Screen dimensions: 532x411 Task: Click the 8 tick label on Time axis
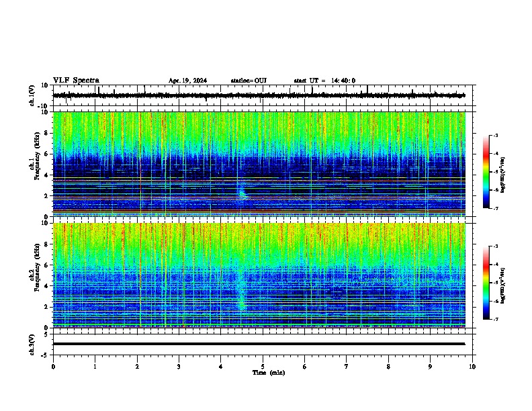click(x=388, y=367)
